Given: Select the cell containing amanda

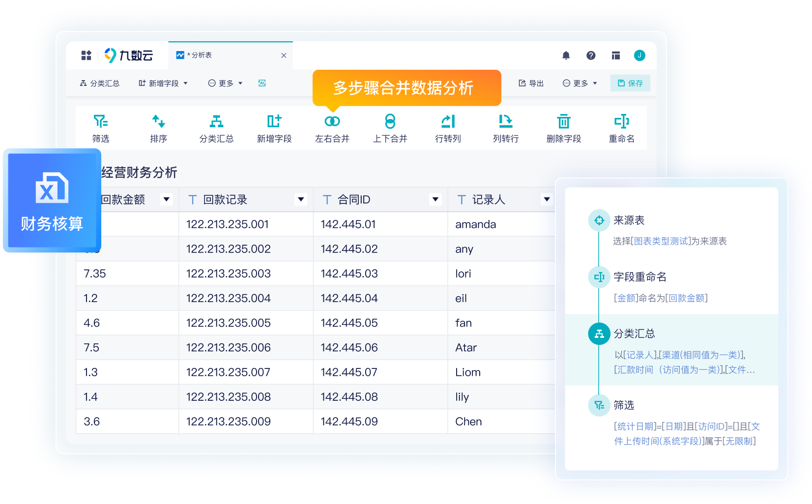Looking at the screenshot, I should tap(475, 224).
